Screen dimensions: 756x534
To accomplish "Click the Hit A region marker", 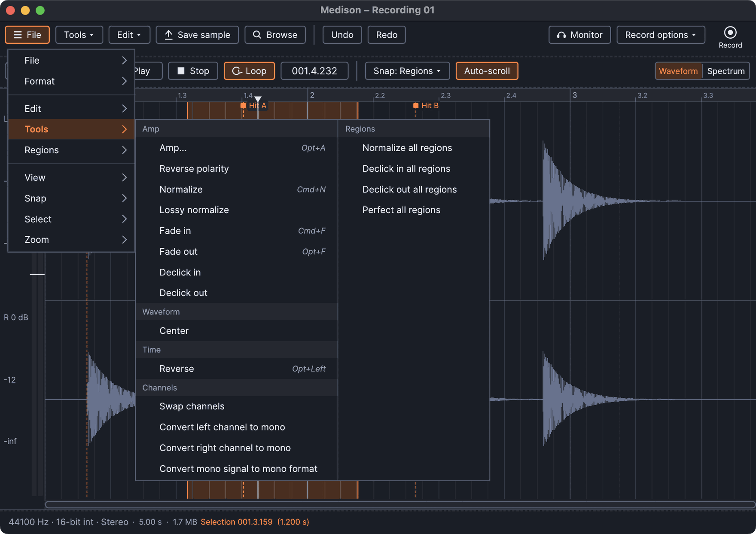I will (x=254, y=106).
